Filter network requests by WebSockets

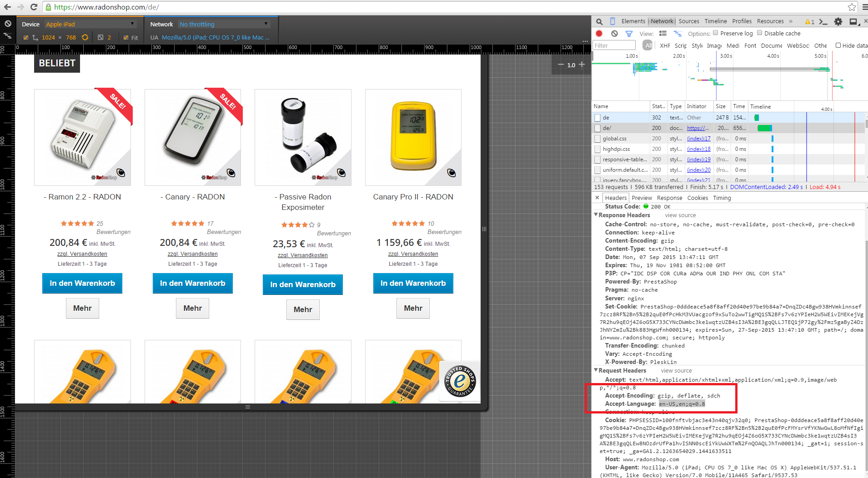(798, 45)
